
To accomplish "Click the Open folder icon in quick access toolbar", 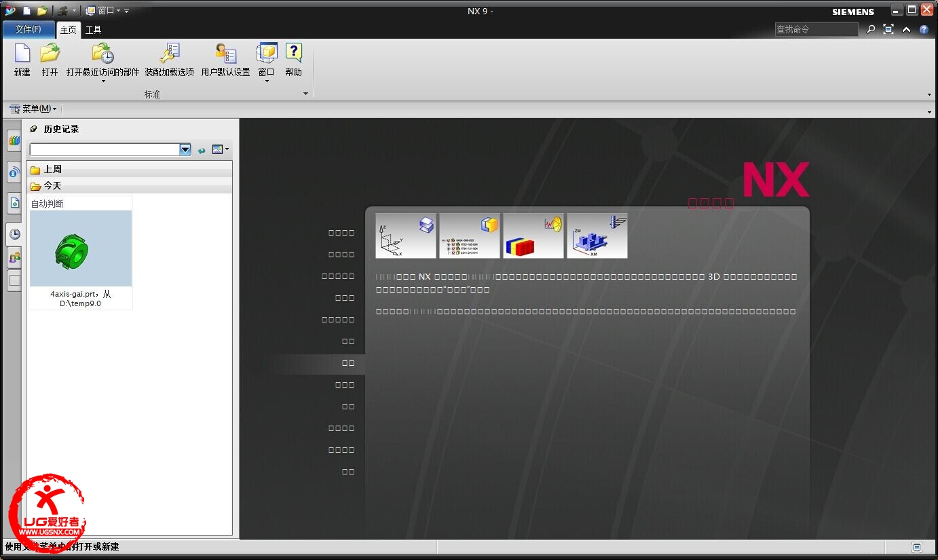I will coord(42,10).
